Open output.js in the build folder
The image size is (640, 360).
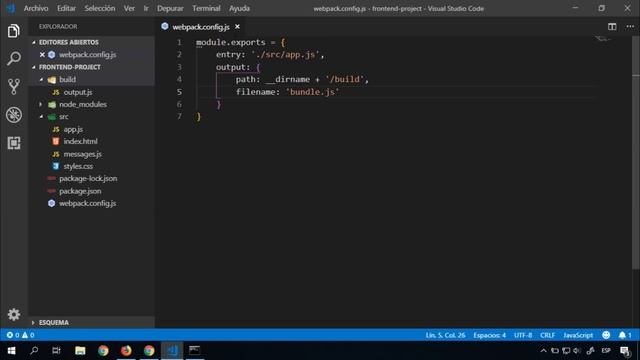pos(78,92)
